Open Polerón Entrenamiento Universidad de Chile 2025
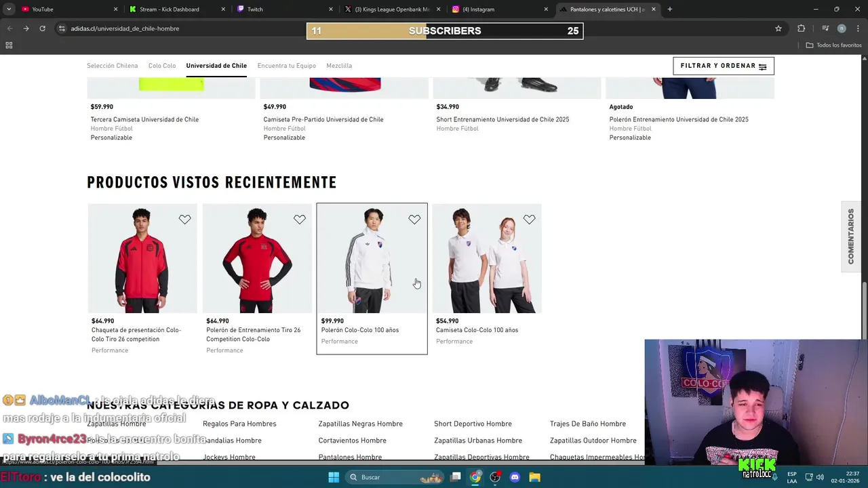The height and width of the screenshot is (488, 868). [679, 119]
